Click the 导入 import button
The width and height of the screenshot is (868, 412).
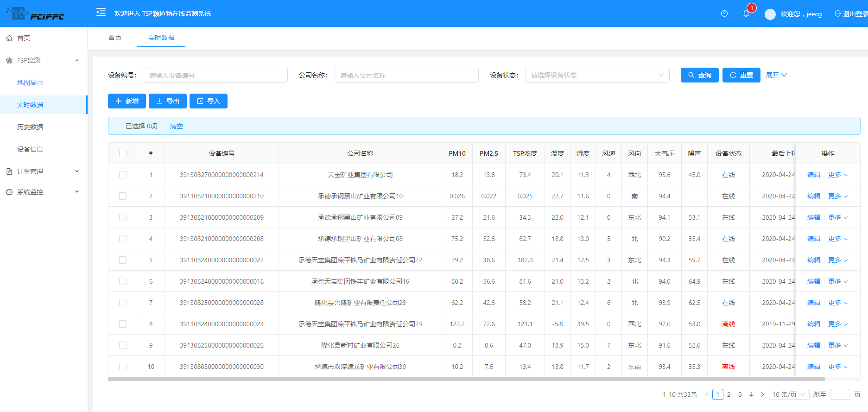pyautogui.click(x=209, y=101)
